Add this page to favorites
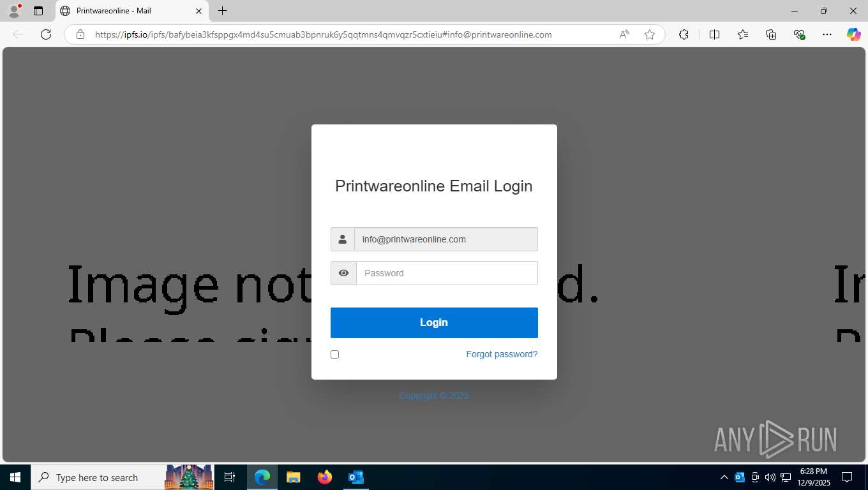 650,34
